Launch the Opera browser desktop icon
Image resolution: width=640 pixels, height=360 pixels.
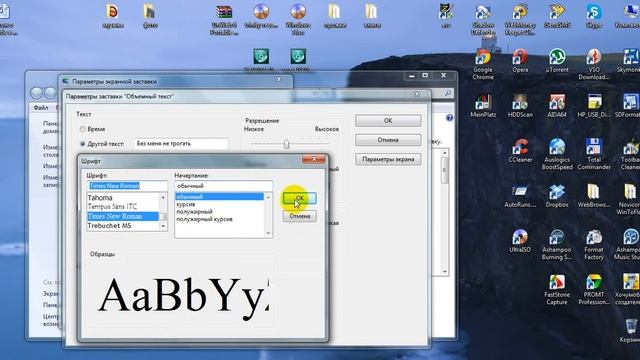(x=520, y=60)
